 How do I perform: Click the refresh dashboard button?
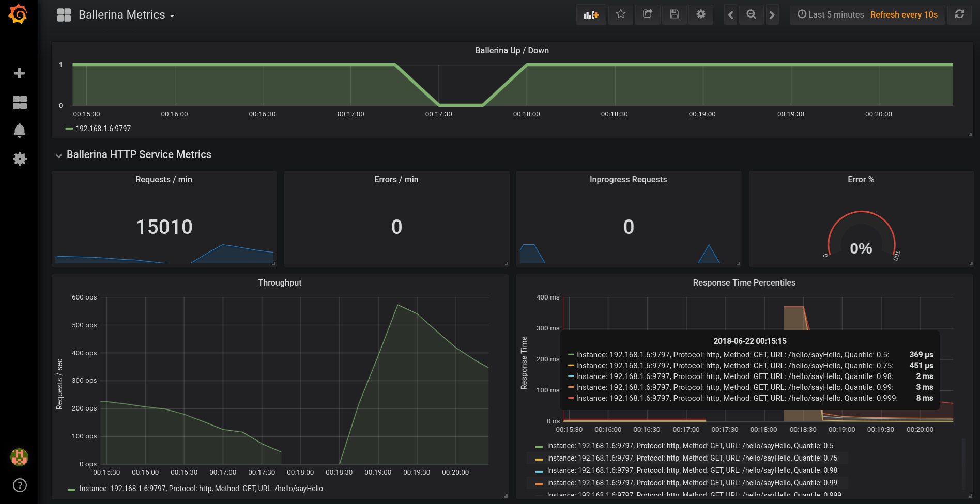point(959,14)
